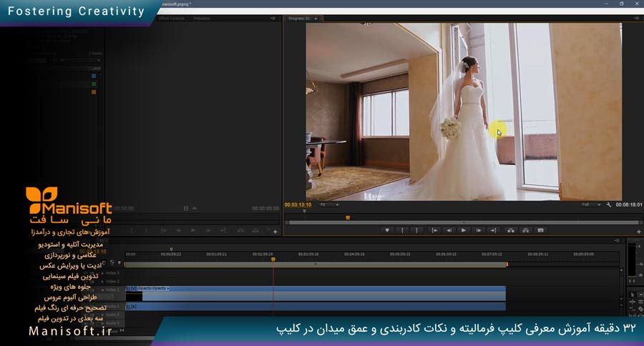
Task: Select the Razor tool
Action: [x=640, y=309]
